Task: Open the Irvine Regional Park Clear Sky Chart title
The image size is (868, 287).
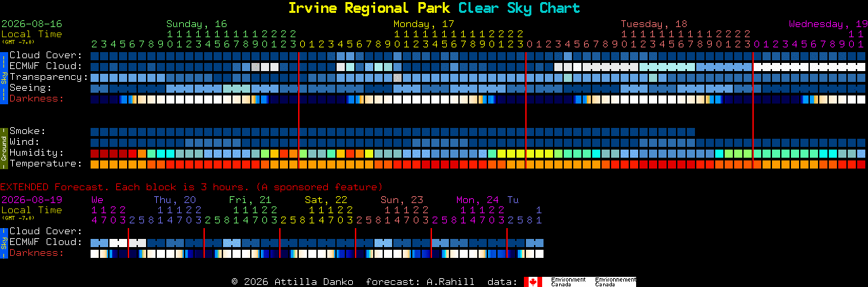Action: 434,8
